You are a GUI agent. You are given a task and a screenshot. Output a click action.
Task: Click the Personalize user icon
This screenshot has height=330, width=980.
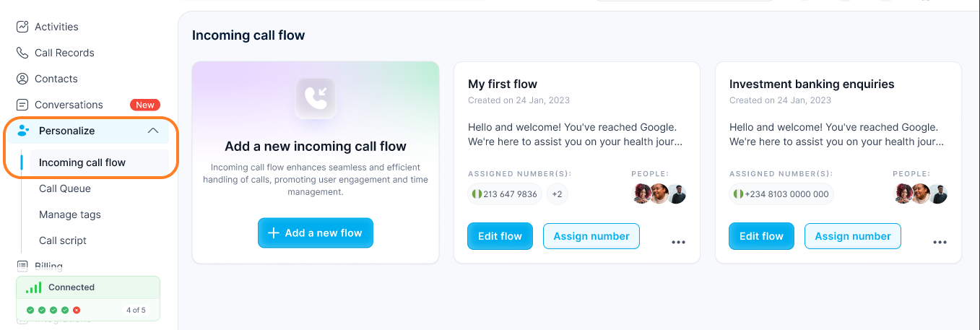coord(24,131)
